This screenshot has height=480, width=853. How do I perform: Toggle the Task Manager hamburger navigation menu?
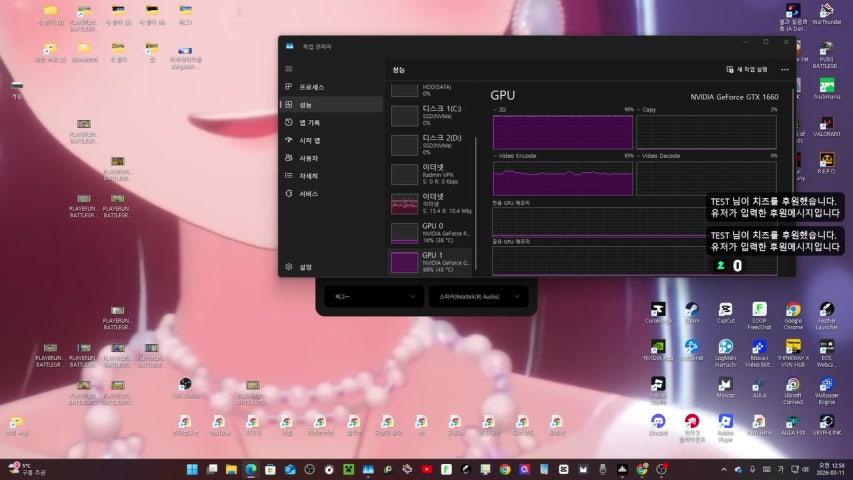[x=289, y=69]
